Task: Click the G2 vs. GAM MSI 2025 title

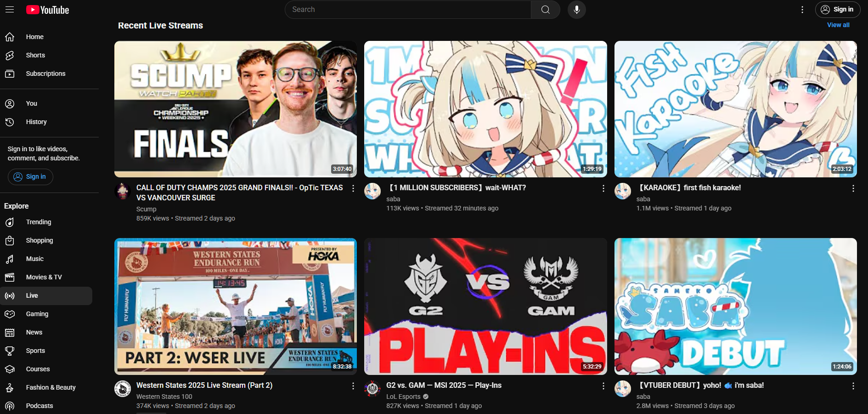Action: [444, 385]
